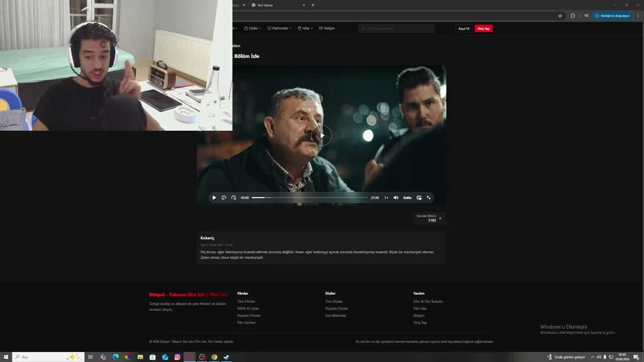Open the media controls icon in toolbar

pyautogui.click(x=586, y=16)
